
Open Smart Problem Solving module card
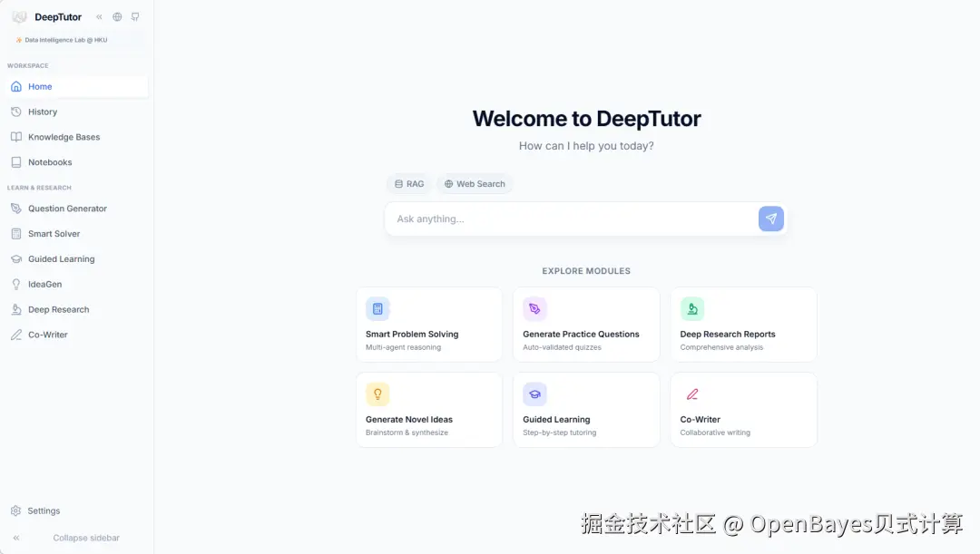click(x=429, y=325)
